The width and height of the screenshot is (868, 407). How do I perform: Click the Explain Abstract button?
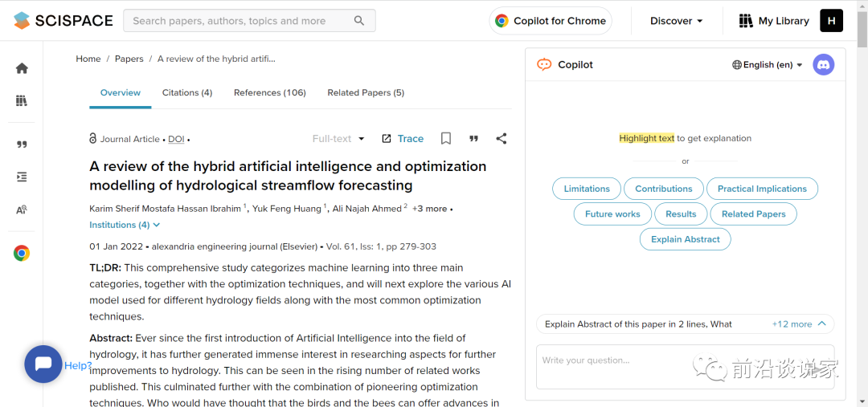(x=686, y=239)
